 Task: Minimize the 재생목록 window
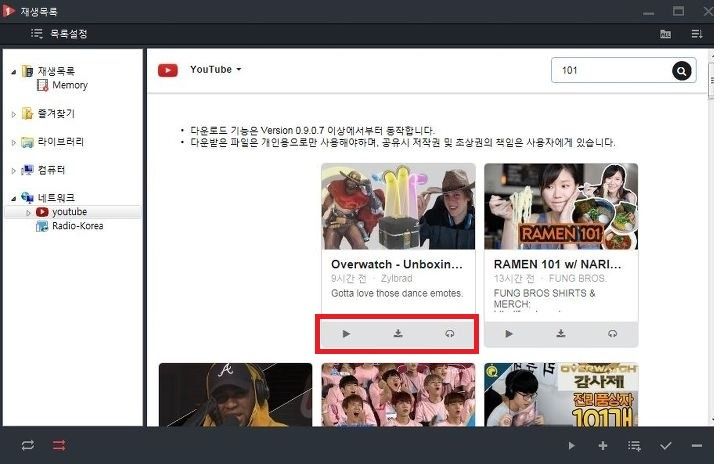648,12
